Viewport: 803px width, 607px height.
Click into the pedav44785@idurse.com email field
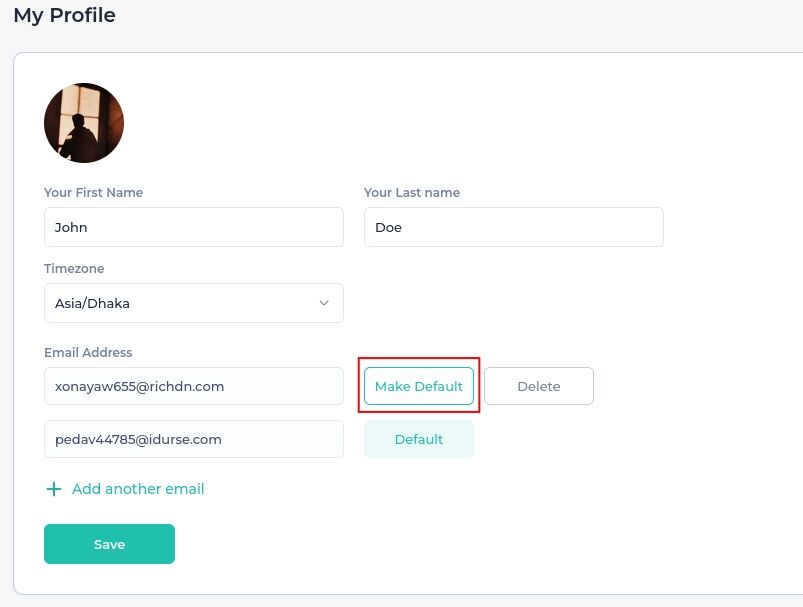(194, 439)
